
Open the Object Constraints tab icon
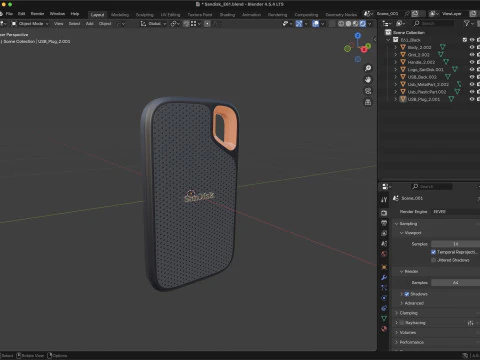coord(384,308)
